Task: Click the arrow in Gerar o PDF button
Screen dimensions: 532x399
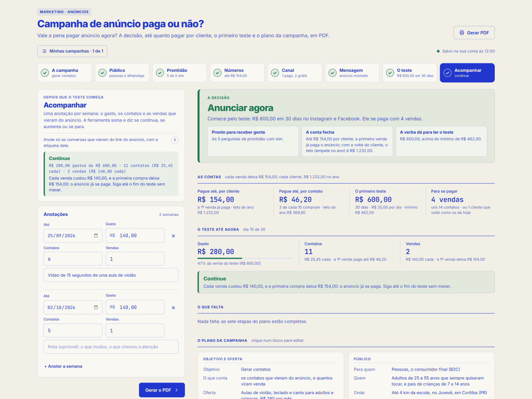Action: (x=176, y=390)
